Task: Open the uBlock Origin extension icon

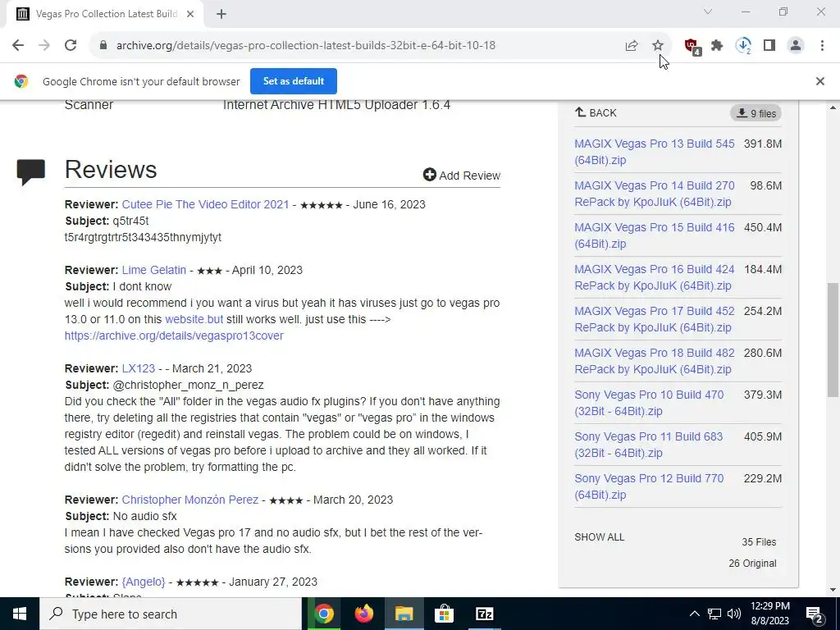Action: point(692,46)
